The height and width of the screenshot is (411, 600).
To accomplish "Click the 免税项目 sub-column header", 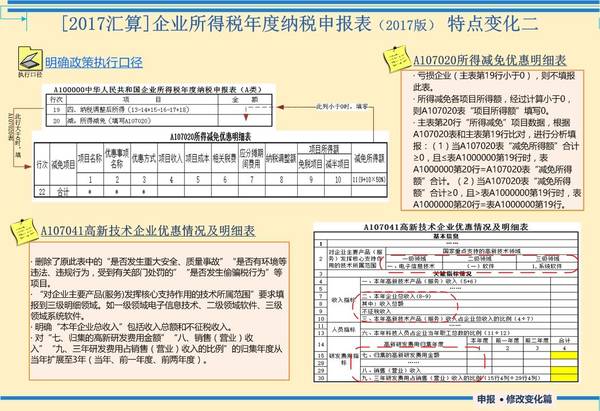I will pyautogui.click(x=310, y=164).
